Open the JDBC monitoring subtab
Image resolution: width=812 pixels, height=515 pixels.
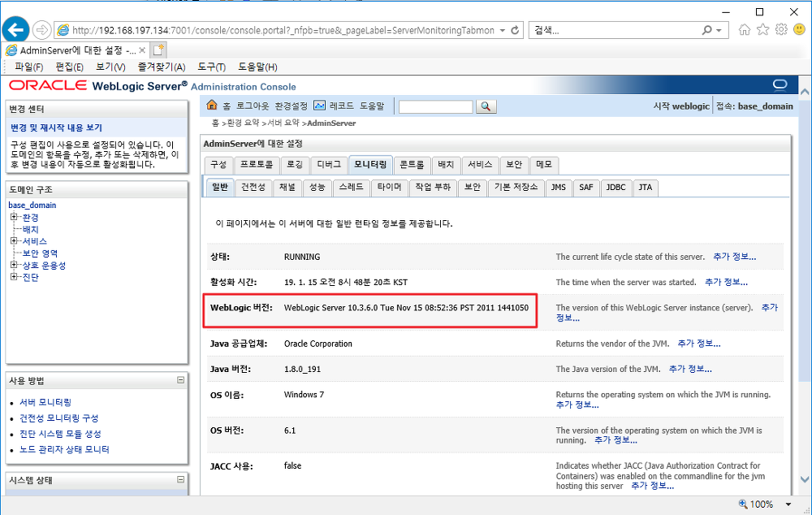pyautogui.click(x=615, y=188)
